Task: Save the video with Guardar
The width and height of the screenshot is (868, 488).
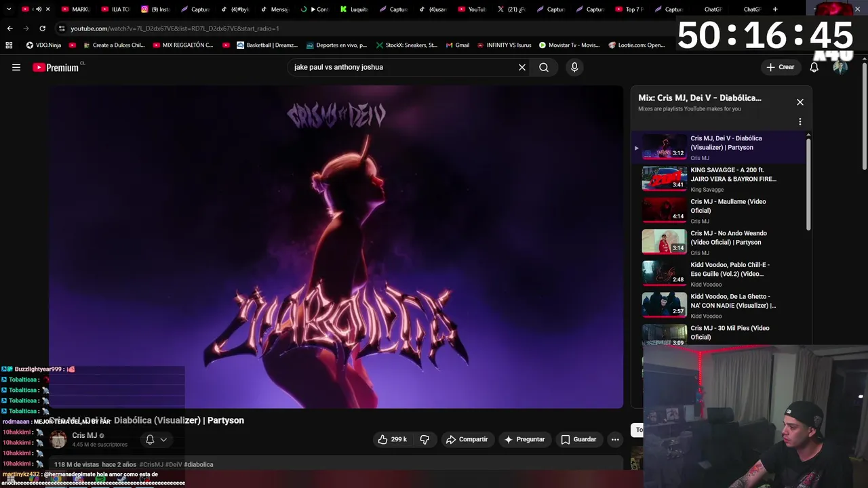Action: pos(578,439)
